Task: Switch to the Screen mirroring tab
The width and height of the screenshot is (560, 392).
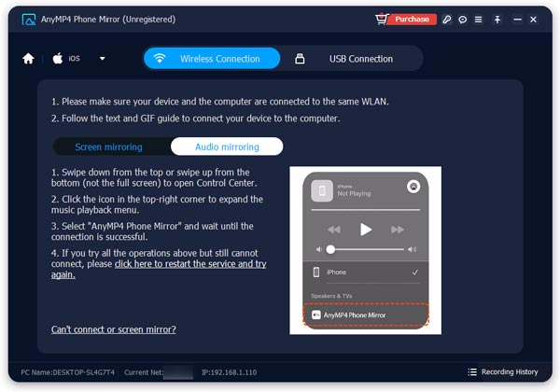Action: (x=108, y=147)
